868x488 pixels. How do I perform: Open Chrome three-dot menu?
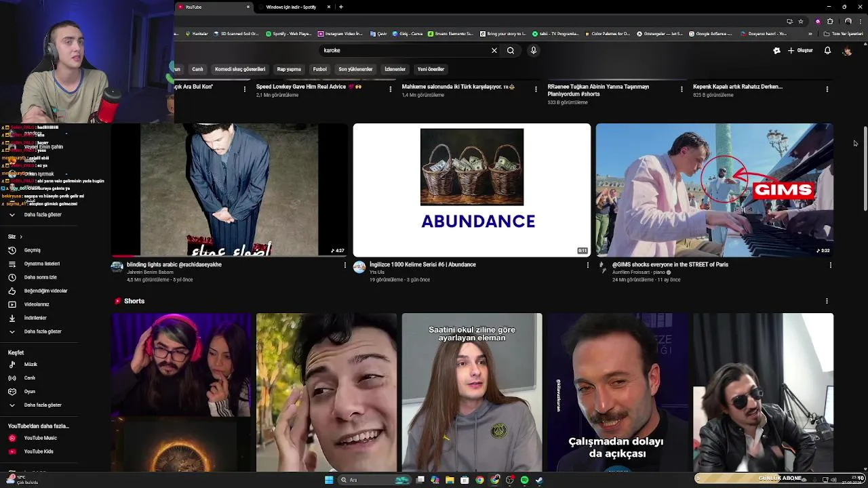point(859,21)
